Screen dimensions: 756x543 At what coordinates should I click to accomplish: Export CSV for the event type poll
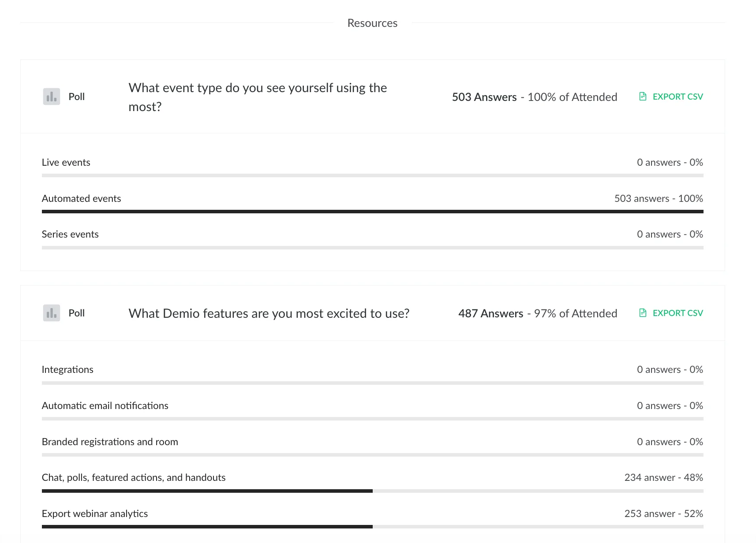(x=678, y=96)
